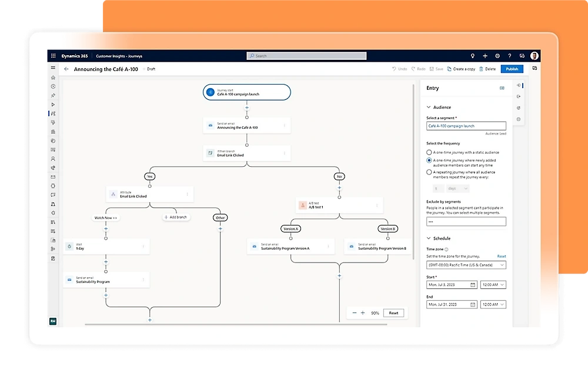Click Delete in the command bar
Viewport: 588px width, 377px height.
click(x=487, y=69)
